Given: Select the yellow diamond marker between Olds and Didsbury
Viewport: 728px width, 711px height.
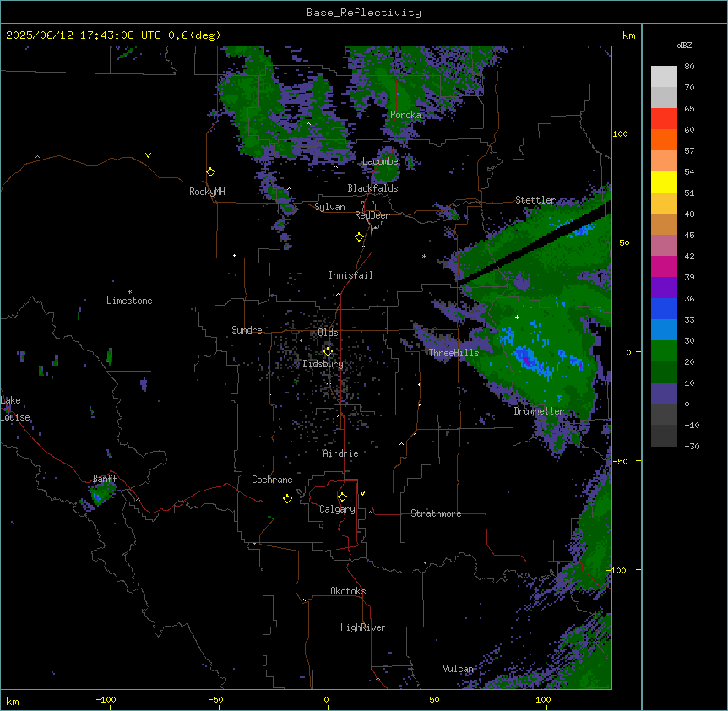Looking at the screenshot, I should 328,352.
